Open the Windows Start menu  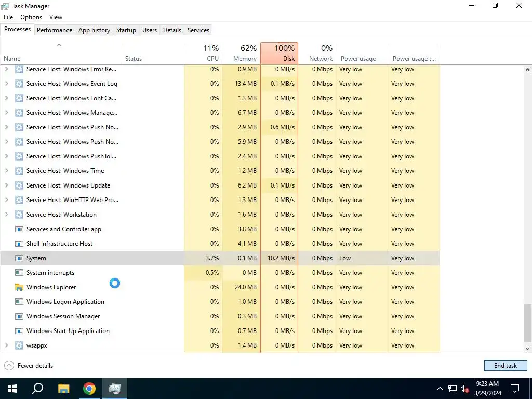pyautogui.click(x=12, y=389)
